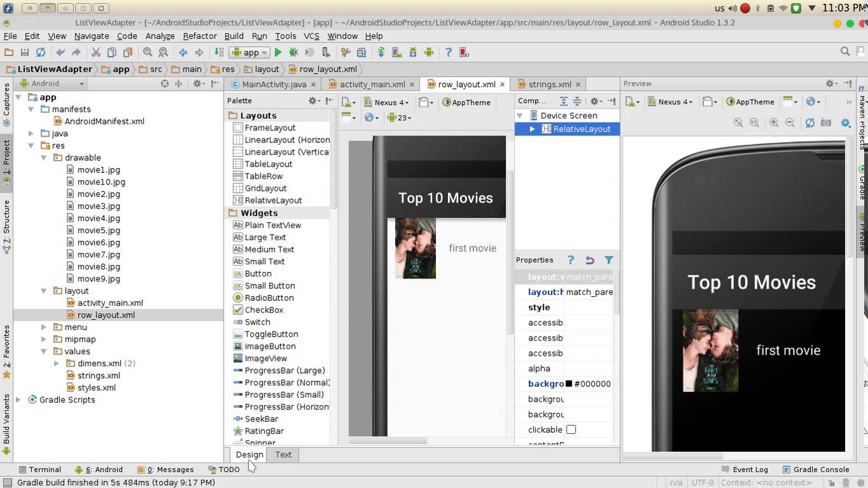Select movie10.jpg in drawable folder
Viewport: 868px width, 488px height.
tap(96, 182)
